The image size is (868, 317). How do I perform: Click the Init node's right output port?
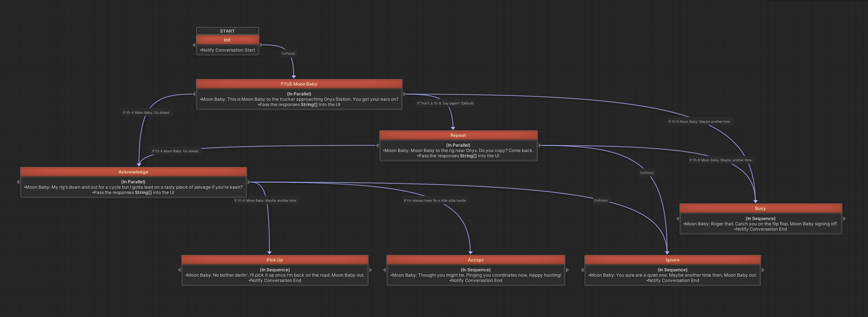[x=261, y=45]
